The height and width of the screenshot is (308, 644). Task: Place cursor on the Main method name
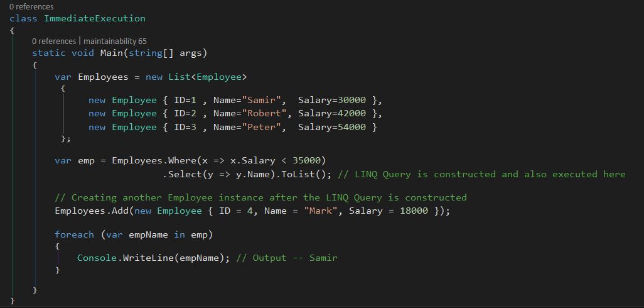pyautogui.click(x=111, y=53)
